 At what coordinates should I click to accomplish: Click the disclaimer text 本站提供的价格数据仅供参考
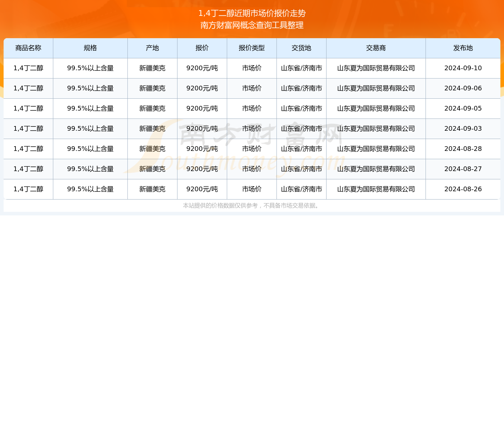220,206
